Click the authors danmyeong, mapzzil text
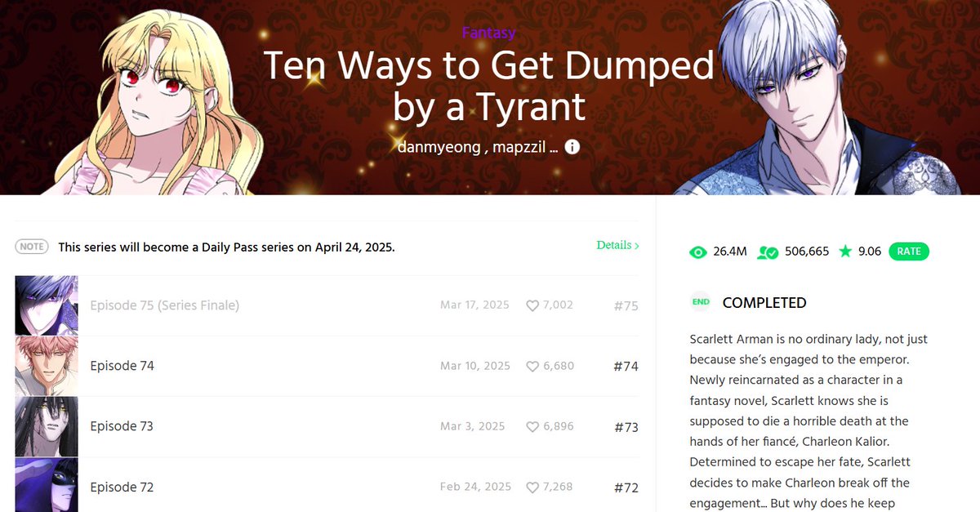This screenshot has height=512, width=980. (x=478, y=147)
